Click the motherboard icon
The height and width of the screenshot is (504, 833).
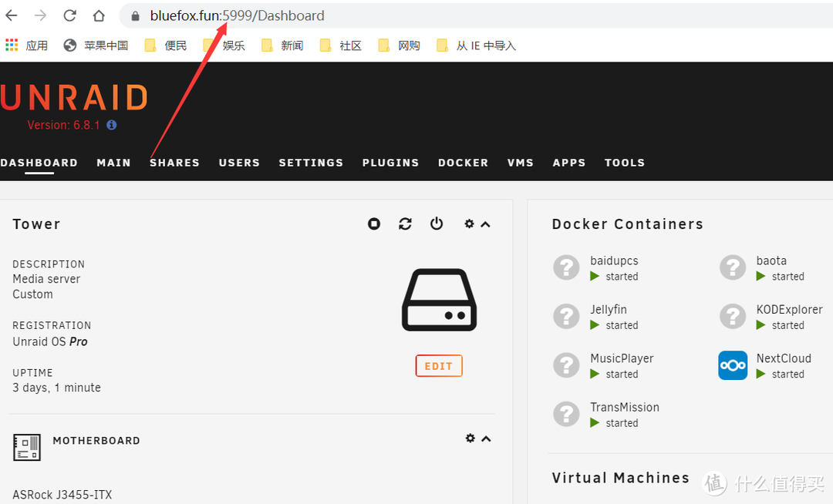pos(26,447)
